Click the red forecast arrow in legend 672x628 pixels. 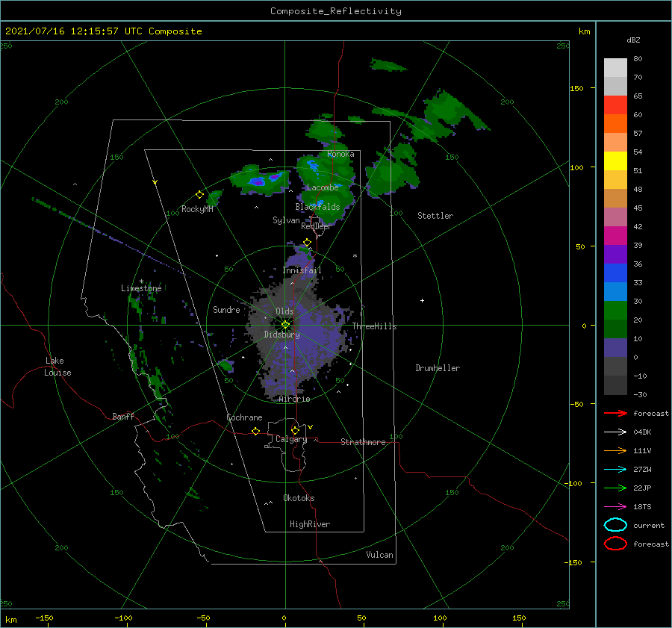[615, 413]
